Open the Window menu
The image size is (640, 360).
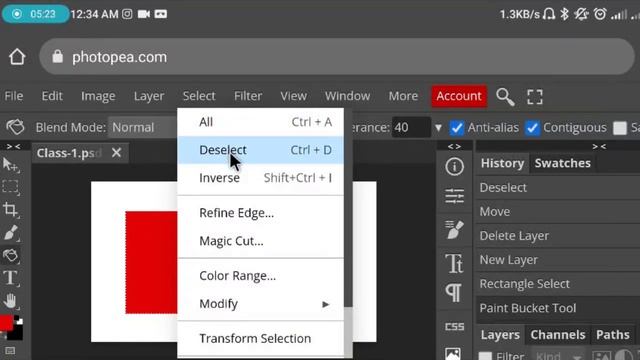(x=347, y=96)
